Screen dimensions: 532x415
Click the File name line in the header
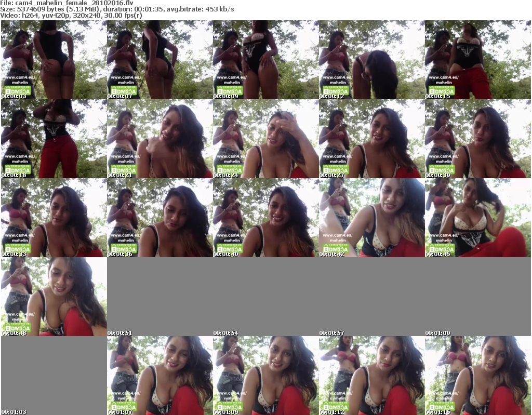pyautogui.click(x=66, y=3)
